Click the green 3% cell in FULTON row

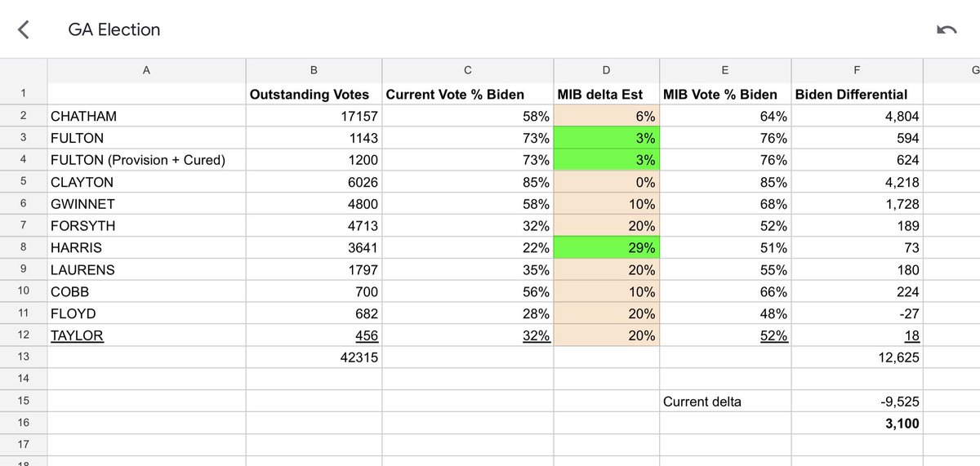point(607,138)
